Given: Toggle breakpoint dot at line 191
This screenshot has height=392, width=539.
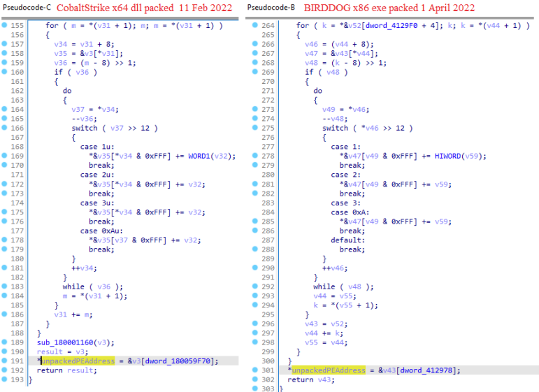Looking at the screenshot, I should [4, 361].
